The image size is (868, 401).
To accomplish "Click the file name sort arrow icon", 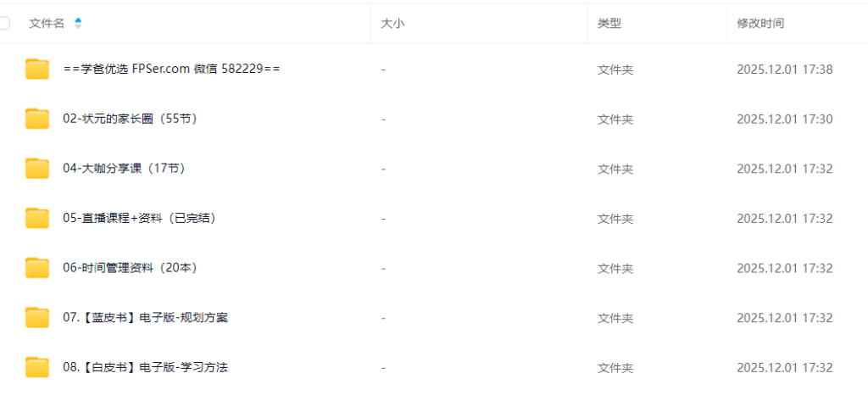I will [x=78, y=23].
